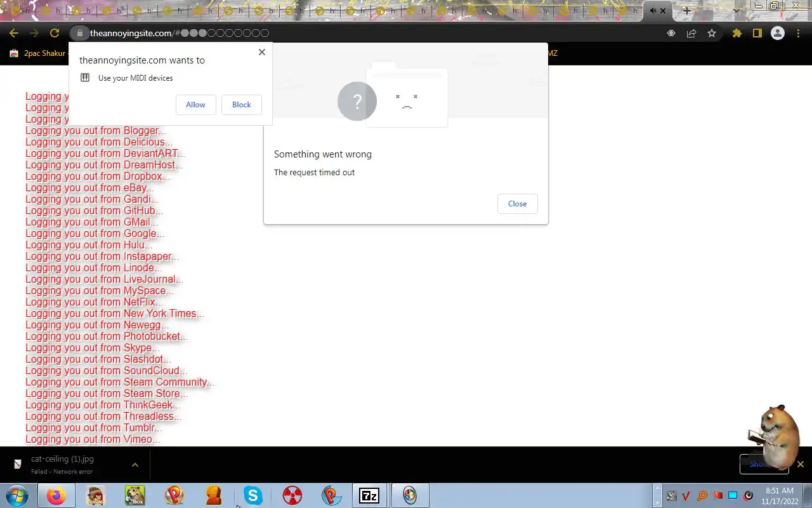Click 'Logging you out from Dropbox' line
This screenshot has width=812, height=508.
98,177
